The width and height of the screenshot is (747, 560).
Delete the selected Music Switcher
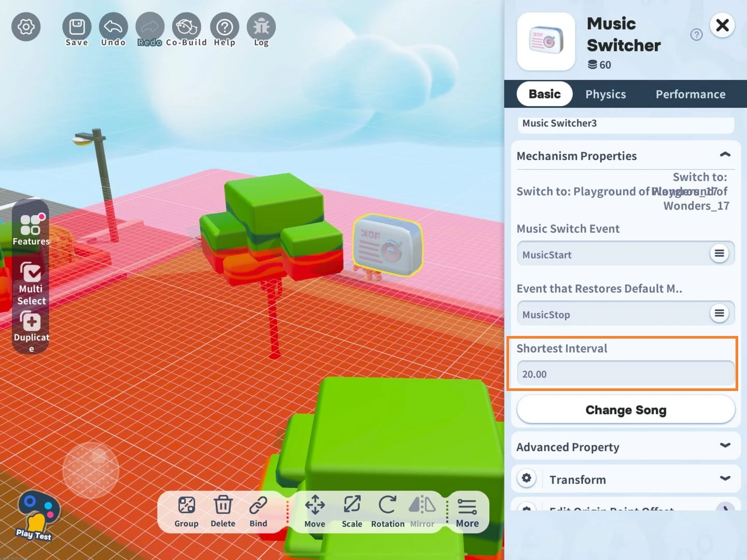click(223, 512)
